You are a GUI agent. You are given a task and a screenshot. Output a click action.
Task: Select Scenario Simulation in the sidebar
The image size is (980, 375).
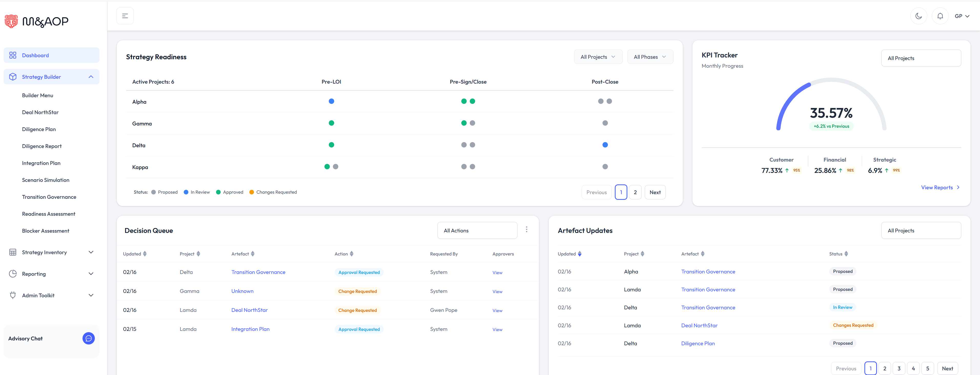point(46,180)
